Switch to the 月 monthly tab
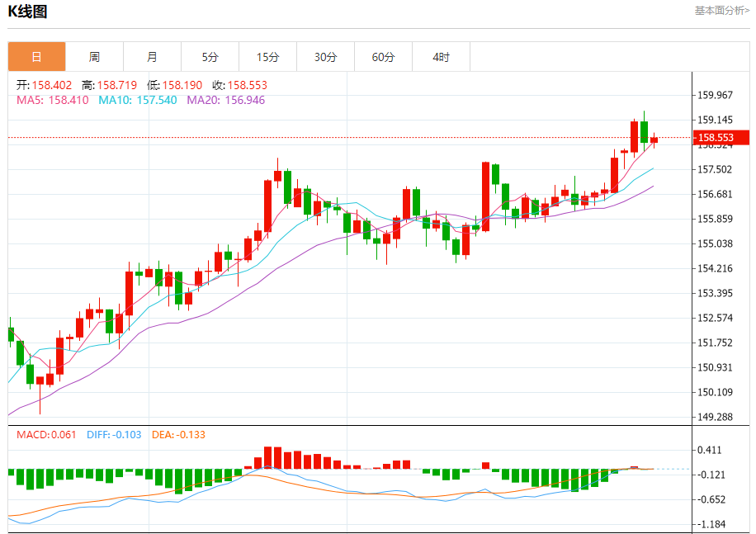The height and width of the screenshot is (534, 756). pos(152,57)
